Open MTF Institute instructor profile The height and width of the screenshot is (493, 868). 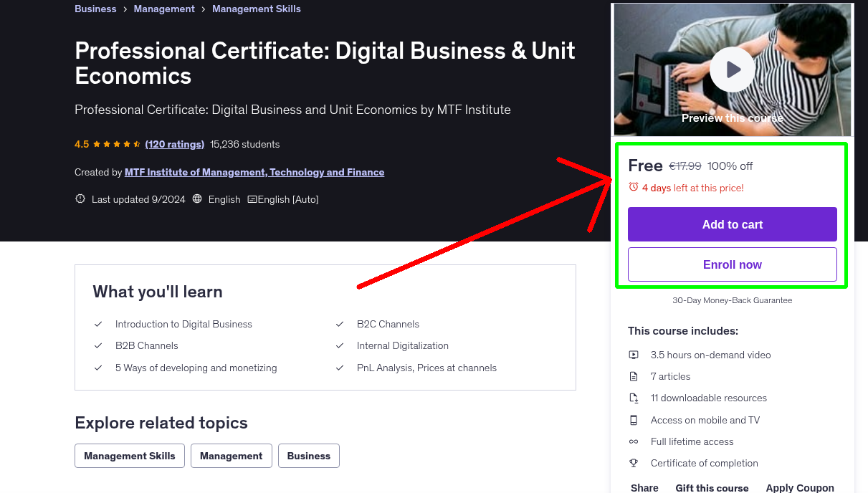[x=254, y=172]
